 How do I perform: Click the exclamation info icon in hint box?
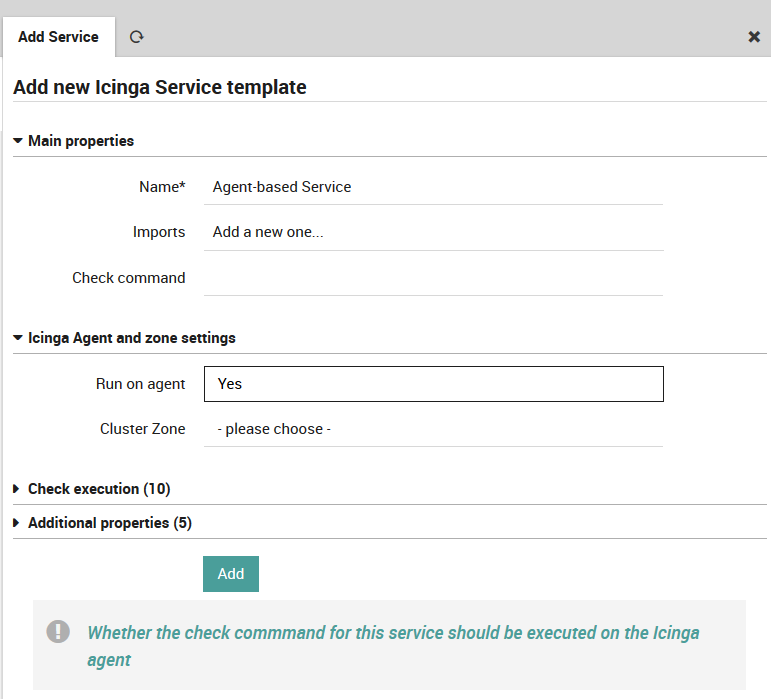[x=59, y=631]
